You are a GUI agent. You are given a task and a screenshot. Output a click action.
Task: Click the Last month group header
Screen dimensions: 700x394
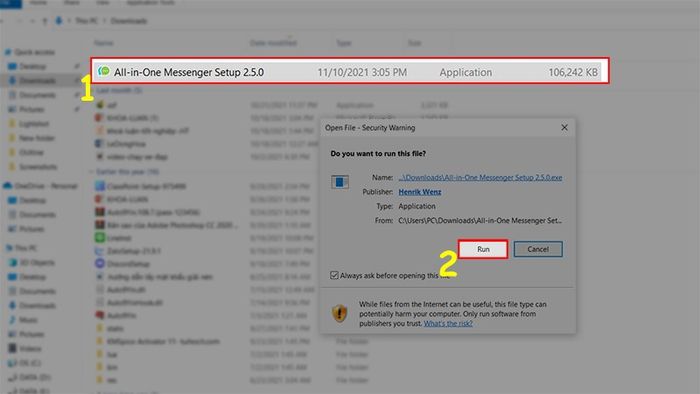click(x=119, y=90)
